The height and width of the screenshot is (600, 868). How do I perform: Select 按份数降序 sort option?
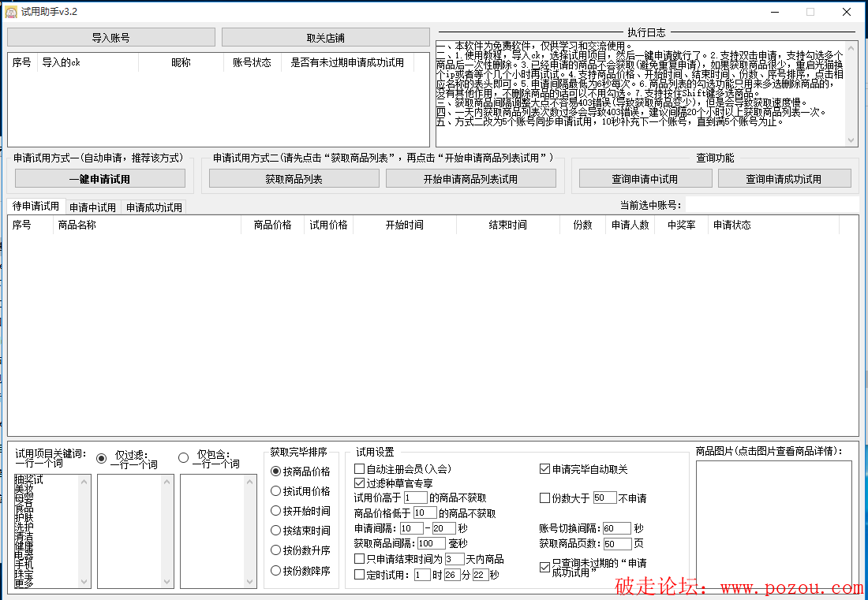[x=276, y=571]
